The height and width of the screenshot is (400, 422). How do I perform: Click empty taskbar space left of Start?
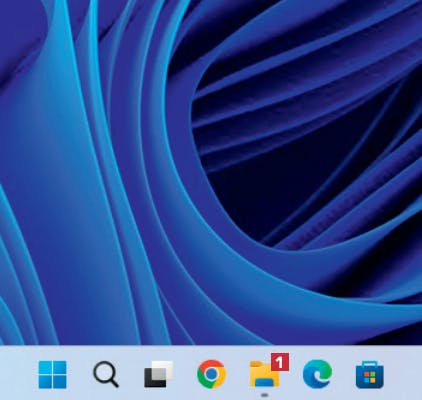point(17,373)
